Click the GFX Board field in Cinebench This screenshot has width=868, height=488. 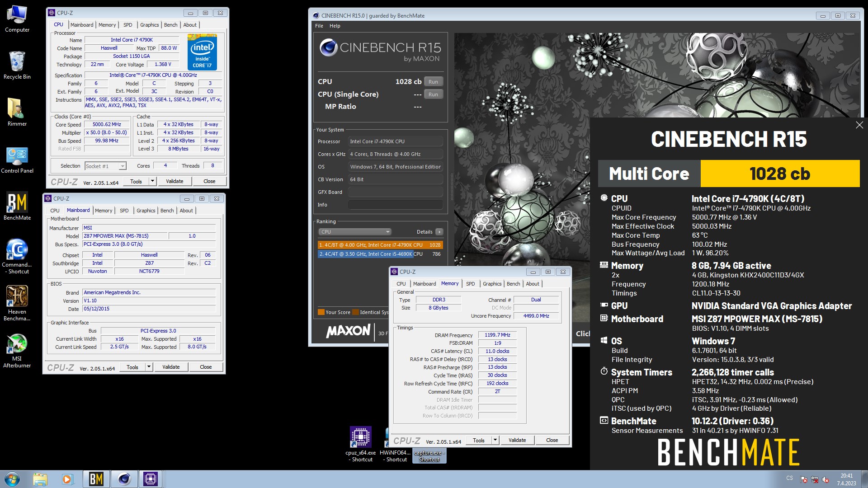point(396,192)
